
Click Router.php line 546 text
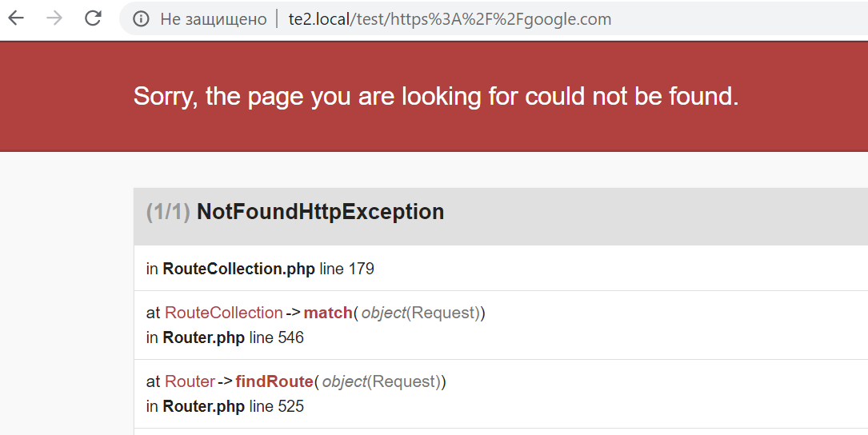pos(225,337)
